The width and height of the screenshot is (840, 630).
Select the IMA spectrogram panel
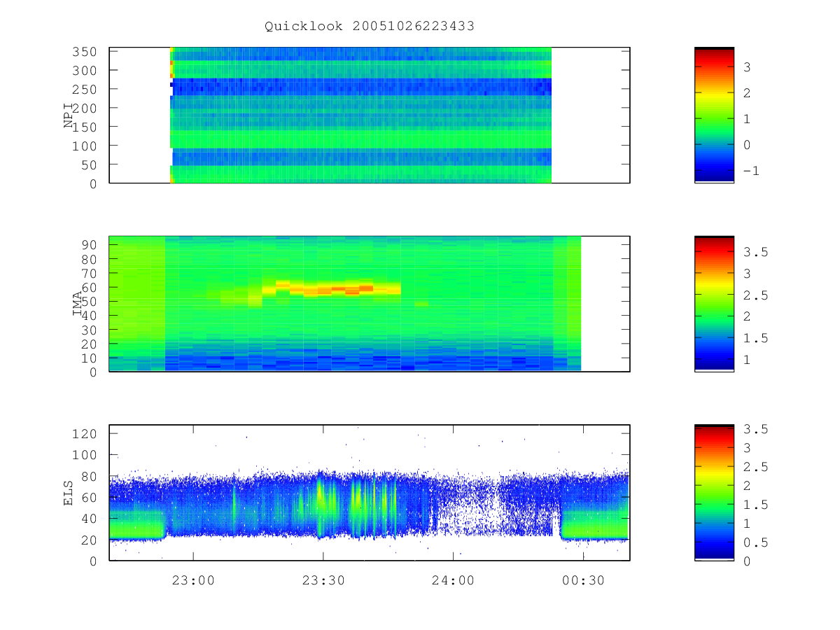pyautogui.click(x=370, y=304)
